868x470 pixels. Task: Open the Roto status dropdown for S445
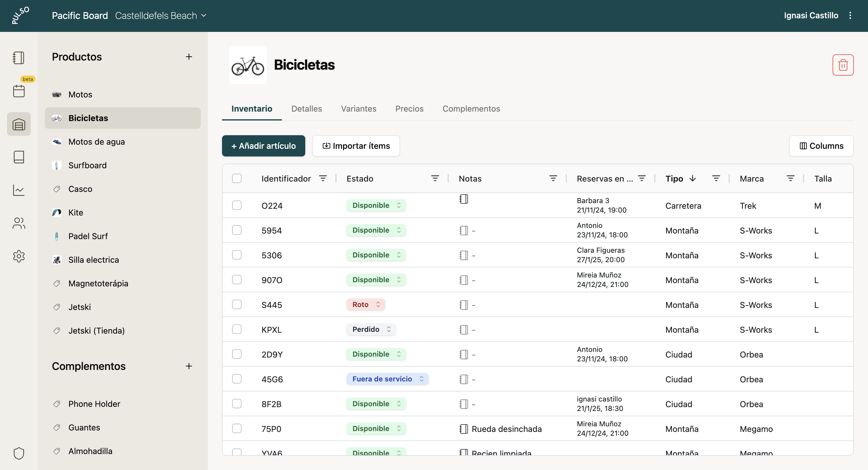[x=366, y=304]
